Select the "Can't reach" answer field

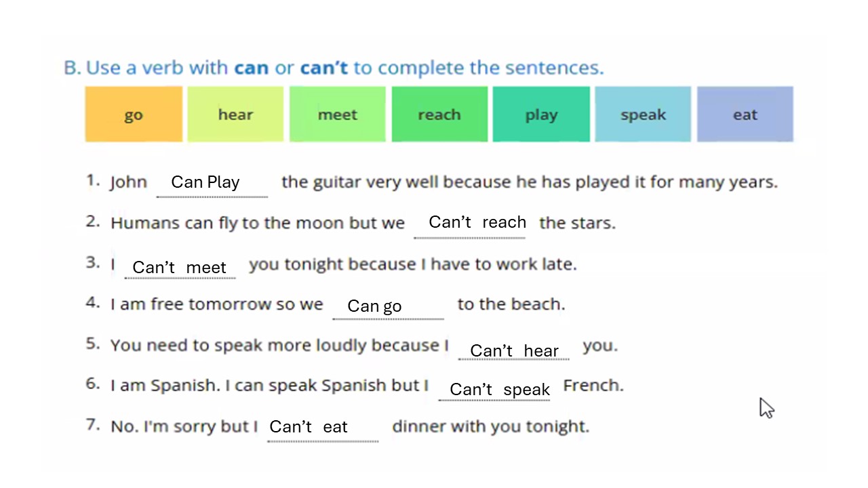(x=477, y=222)
